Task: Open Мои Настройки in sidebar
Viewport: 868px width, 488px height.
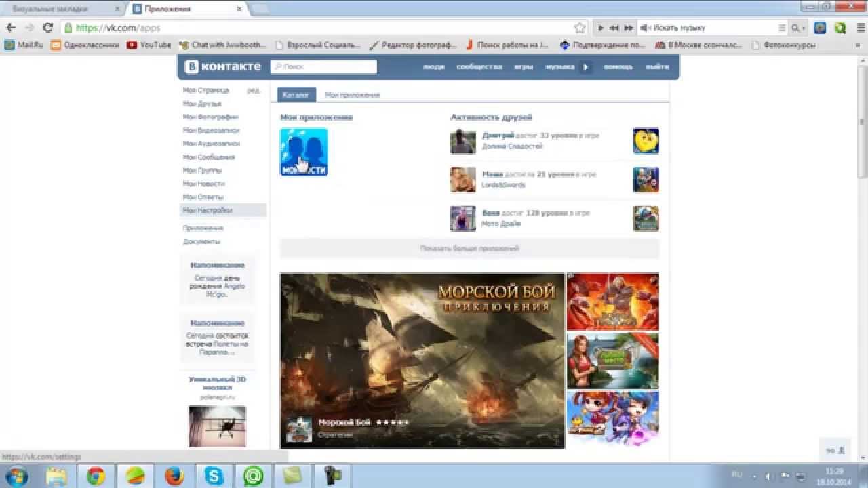Action: click(223, 210)
